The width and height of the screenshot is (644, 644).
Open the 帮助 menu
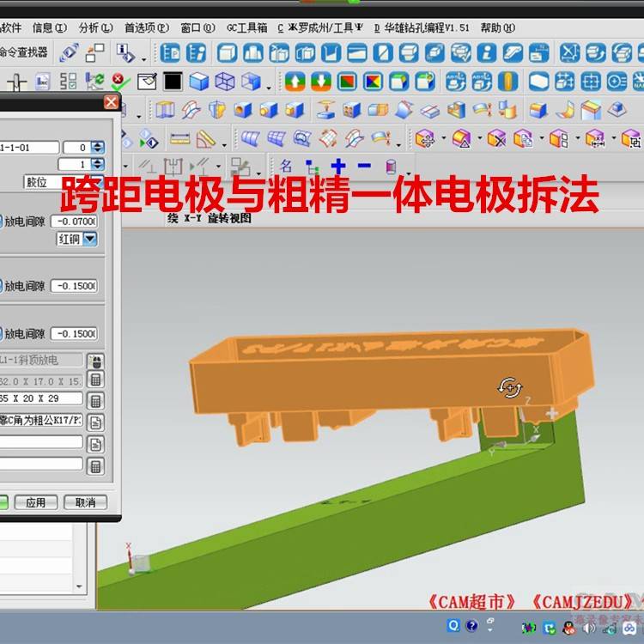point(498,27)
